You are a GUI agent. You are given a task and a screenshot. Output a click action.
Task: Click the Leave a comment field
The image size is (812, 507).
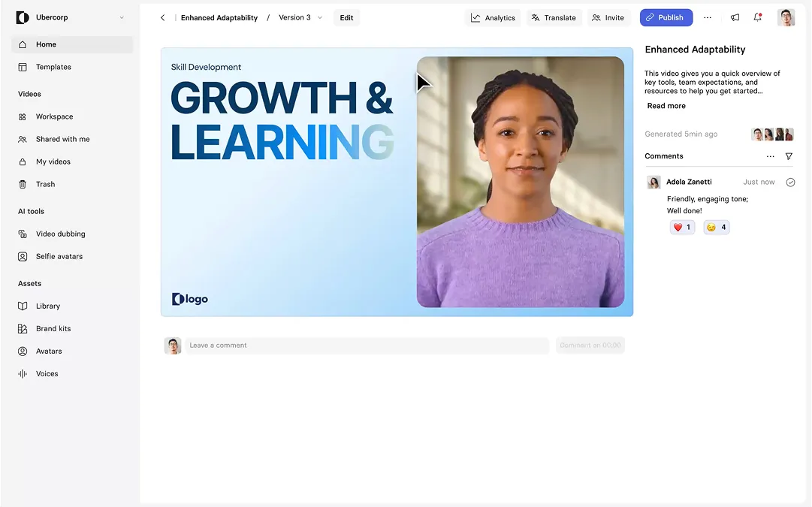(367, 346)
